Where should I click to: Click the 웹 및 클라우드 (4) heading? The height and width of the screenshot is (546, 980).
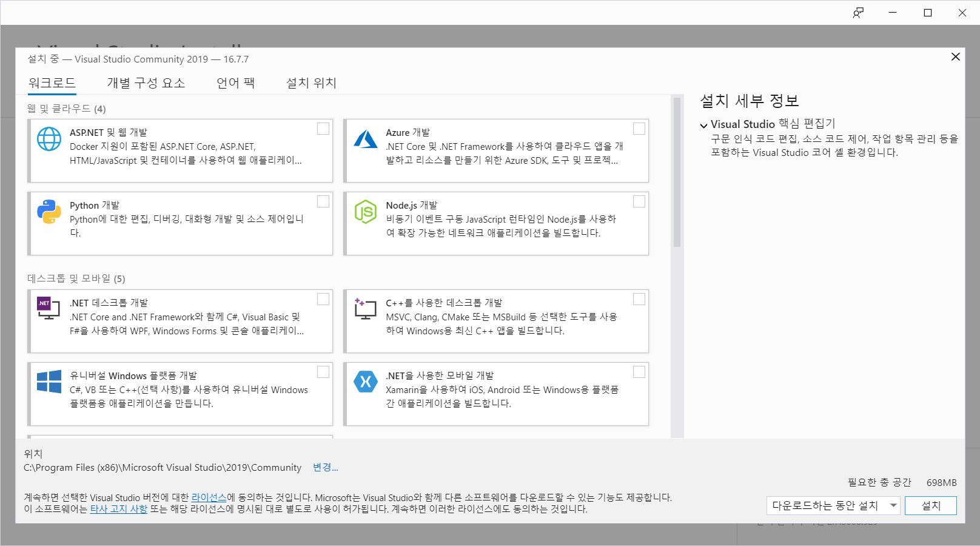click(x=67, y=109)
